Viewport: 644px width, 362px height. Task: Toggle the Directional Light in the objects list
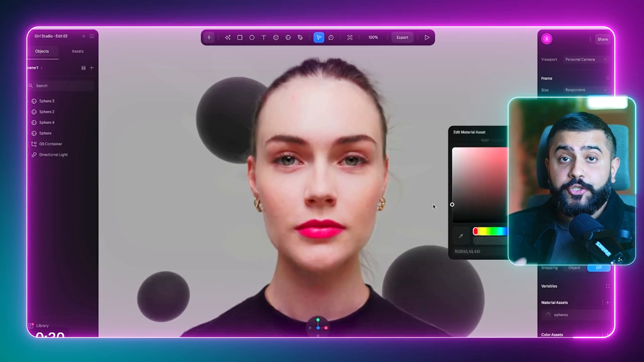[34, 154]
